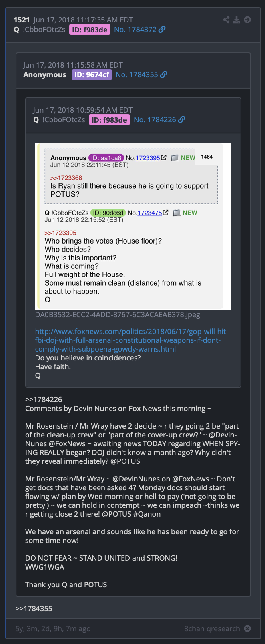The width and height of the screenshot is (265, 644).
Task: Dismiss the 8chan qresearch tag with x icon
Action: pos(247,628)
